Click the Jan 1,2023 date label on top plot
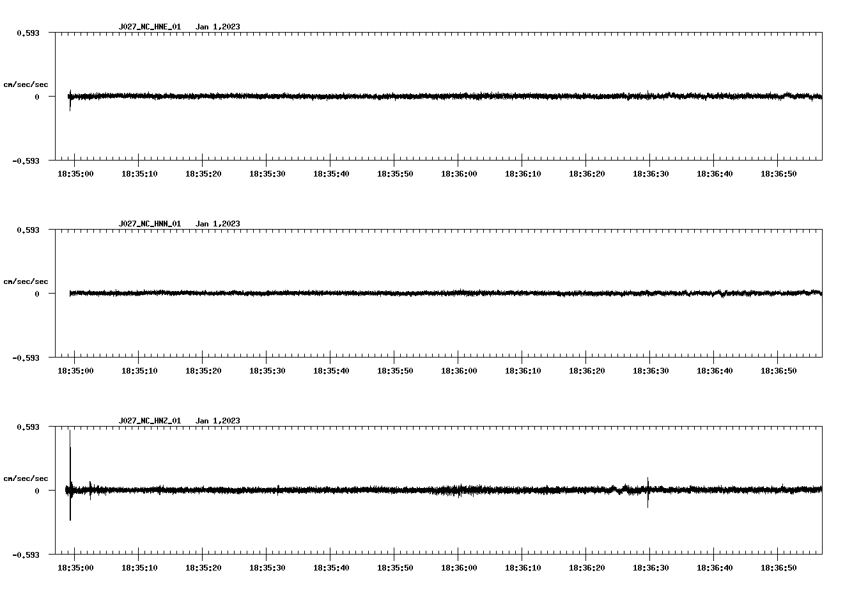 (219, 28)
